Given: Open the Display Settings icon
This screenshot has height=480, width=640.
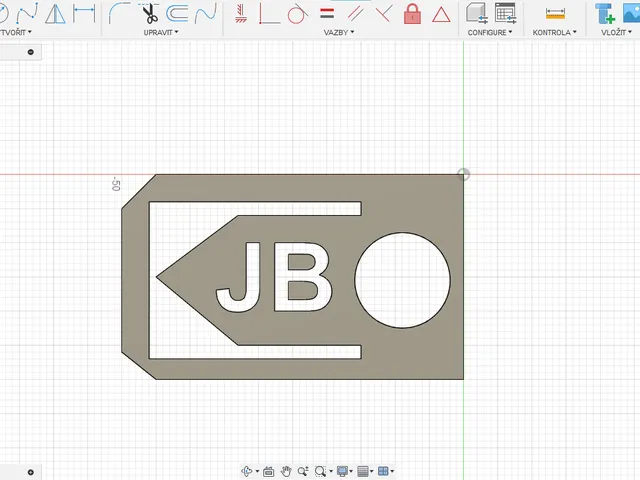Looking at the screenshot, I should tap(342, 471).
